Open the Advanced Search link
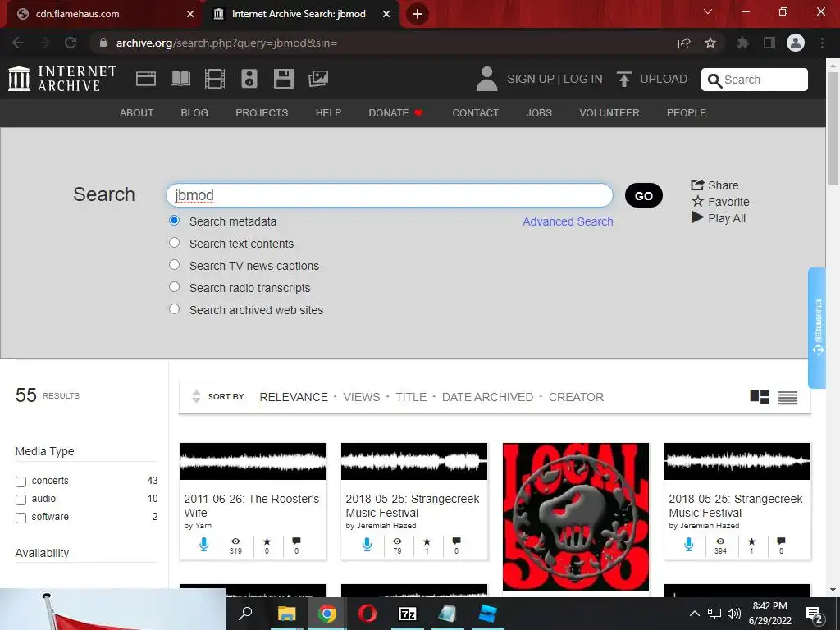840x630 pixels. click(x=568, y=221)
